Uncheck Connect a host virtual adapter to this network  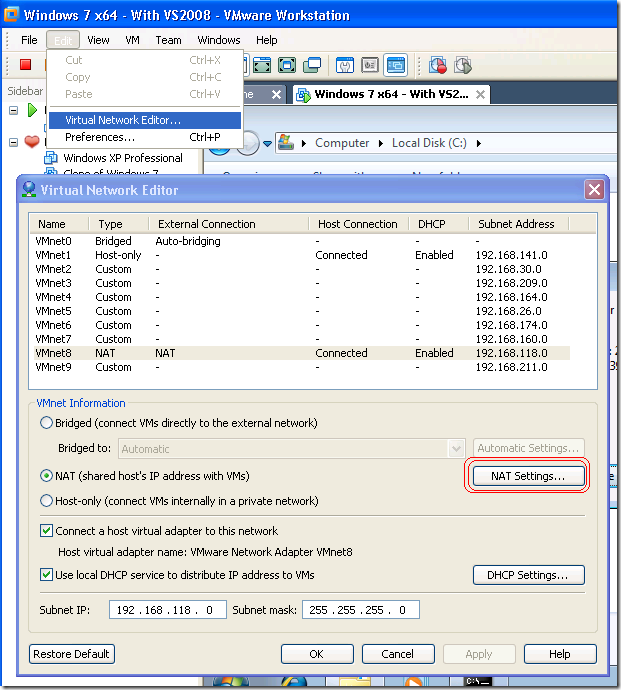coord(46,531)
